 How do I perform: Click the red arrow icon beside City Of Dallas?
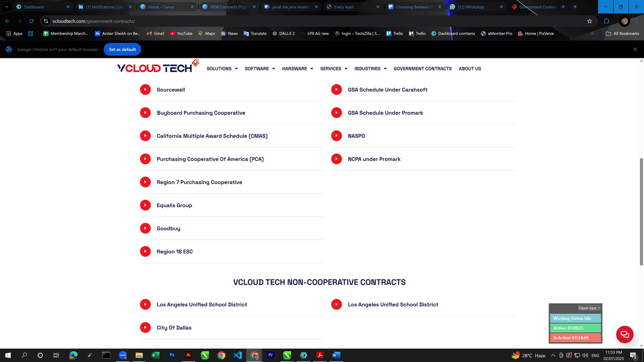click(145, 327)
